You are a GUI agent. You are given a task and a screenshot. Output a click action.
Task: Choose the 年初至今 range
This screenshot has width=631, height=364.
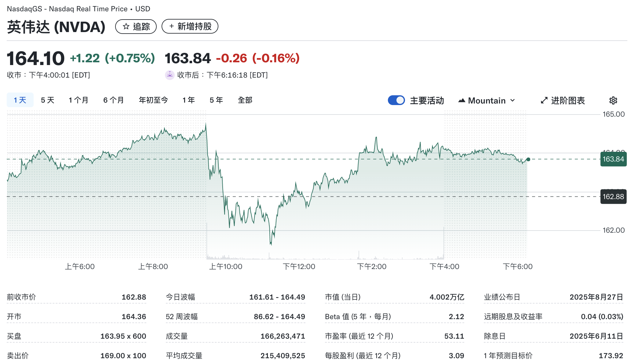click(x=154, y=100)
